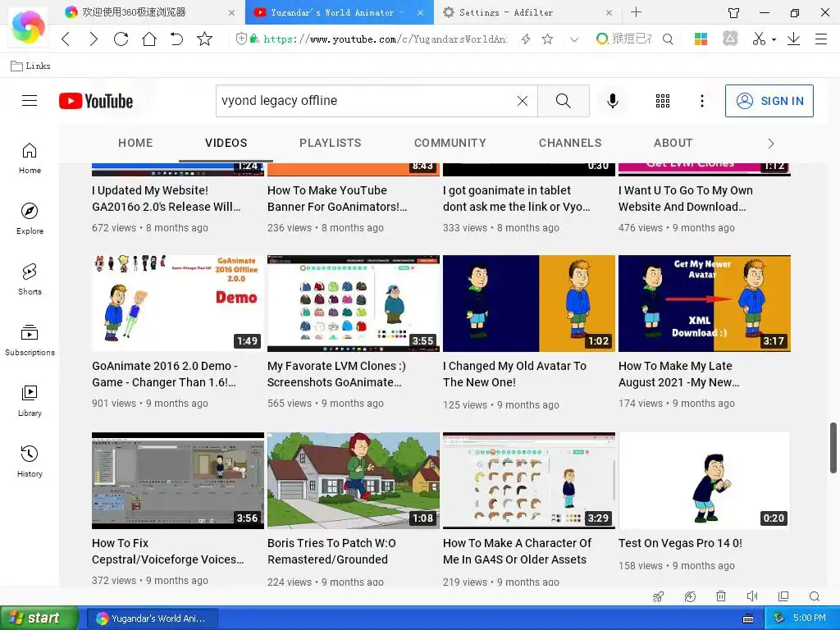Bookmark this page via address bar star
840x630 pixels.
pyautogui.click(x=547, y=39)
